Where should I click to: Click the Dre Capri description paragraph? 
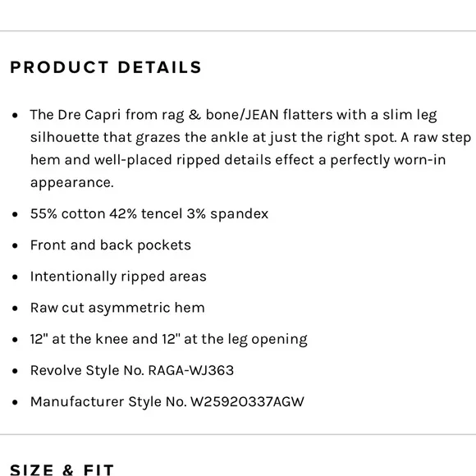coord(250,149)
